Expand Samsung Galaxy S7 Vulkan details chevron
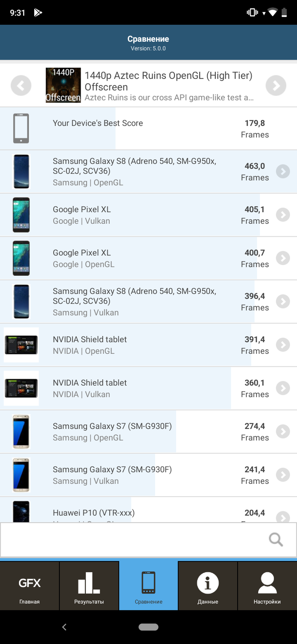The image size is (297, 644). click(x=283, y=475)
